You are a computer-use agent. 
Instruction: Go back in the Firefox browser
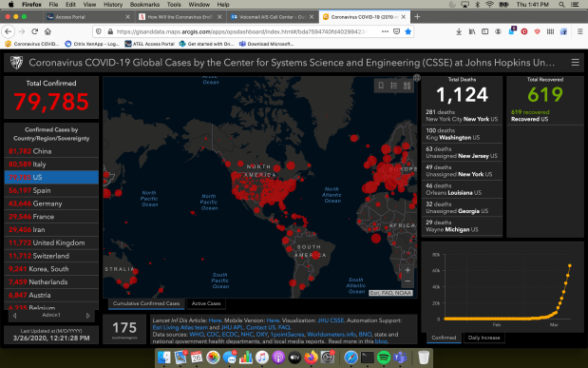9,31
